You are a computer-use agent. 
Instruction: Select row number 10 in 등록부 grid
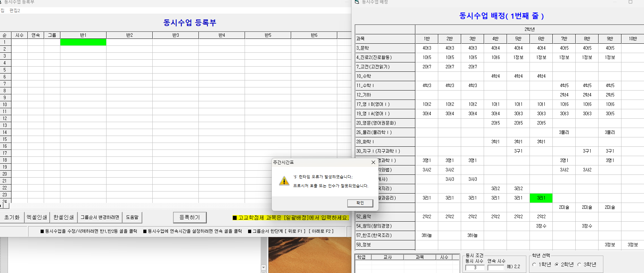pos(5,104)
